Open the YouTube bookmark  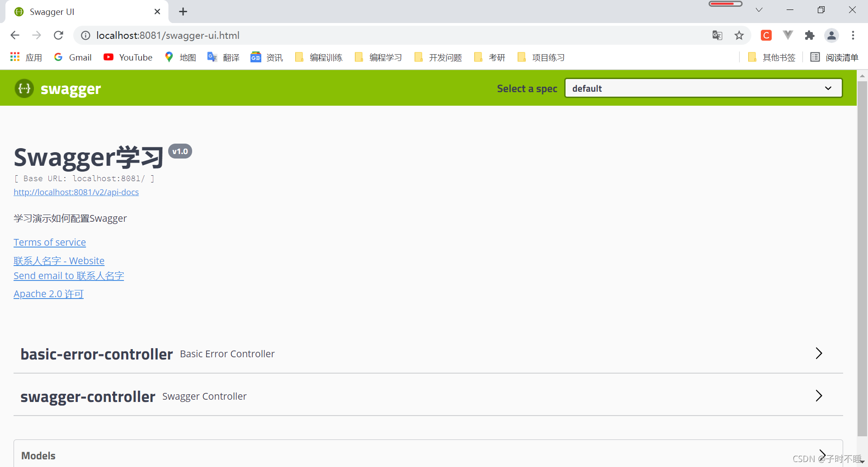point(128,57)
